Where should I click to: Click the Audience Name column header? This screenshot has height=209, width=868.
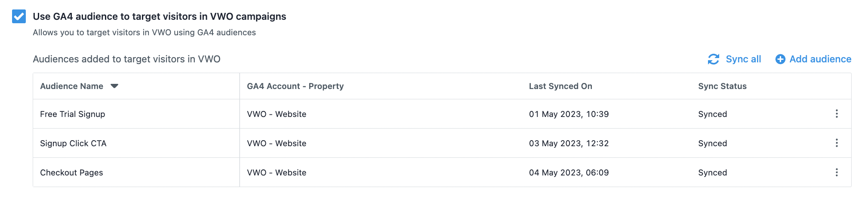(72, 86)
